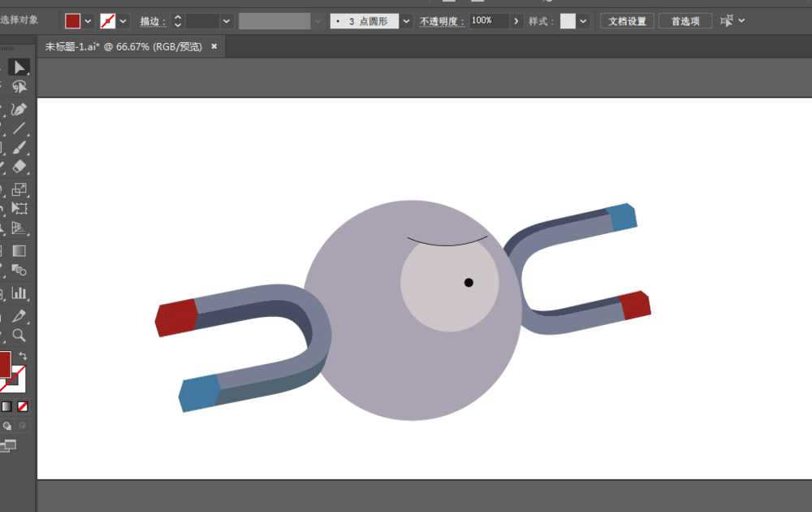812x512 pixels.
Task: Click the 文档设置 button
Action: pyautogui.click(x=627, y=20)
